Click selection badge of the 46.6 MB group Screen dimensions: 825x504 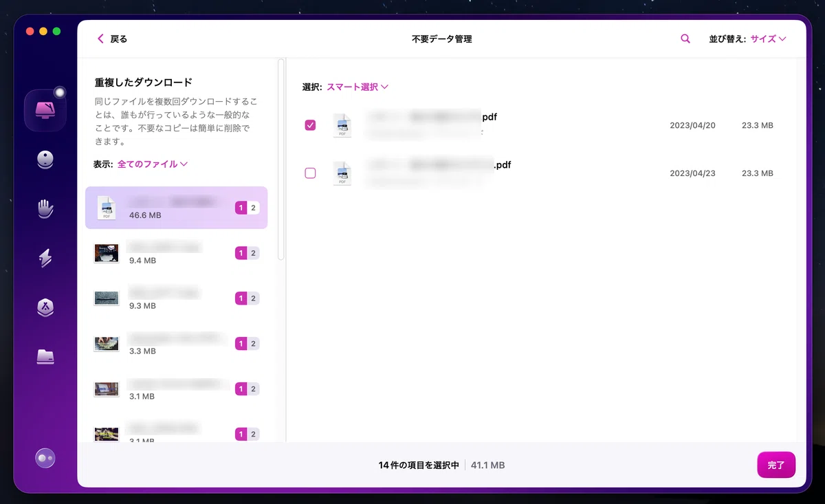(x=247, y=208)
